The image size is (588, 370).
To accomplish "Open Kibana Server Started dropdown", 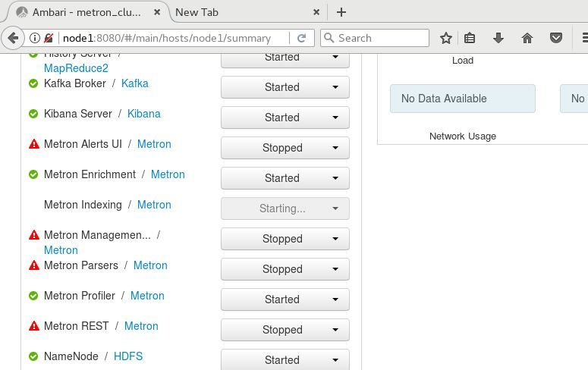I will (x=285, y=118).
